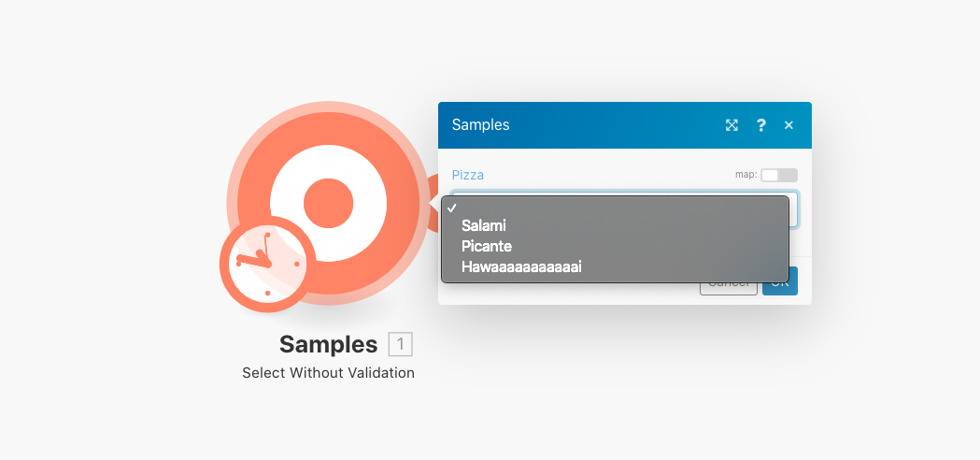Click the module number badge 1
This screenshot has width=980, height=460.
400,344
